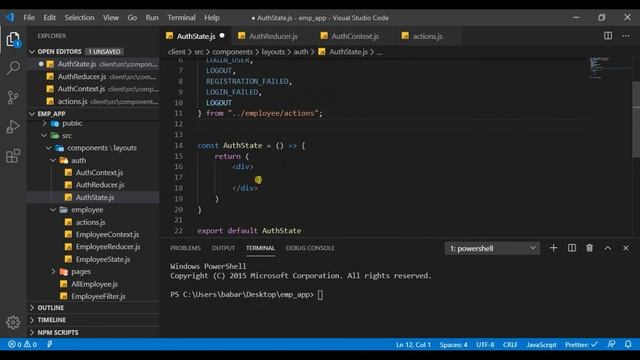Kill terminal with trash icon
This screenshot has height=360, width=640.
[589, 248]
